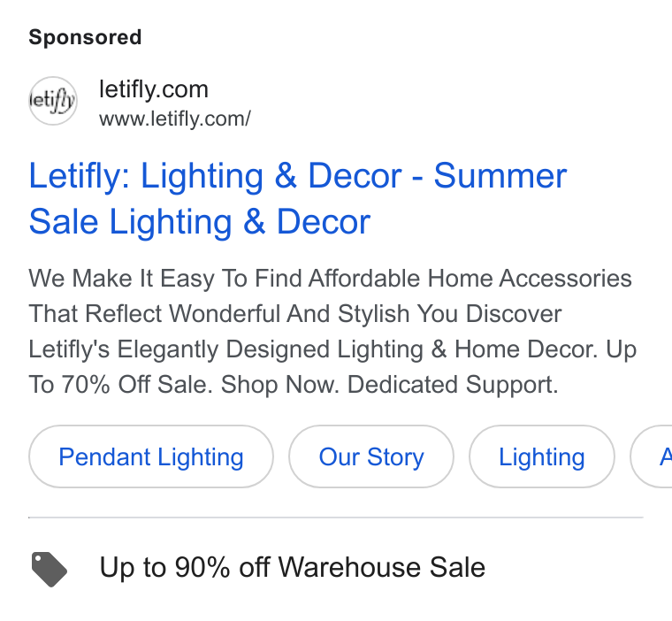Click the word Summer in the headline
This screenshot has height=621, width=672.
click(x=500, y=175)
